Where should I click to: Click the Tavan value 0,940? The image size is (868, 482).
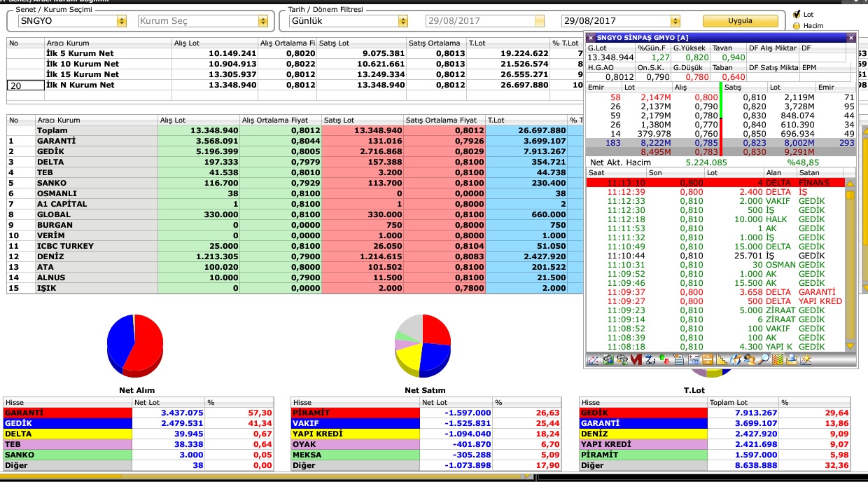pyautogui.click(x=734, y=57)
